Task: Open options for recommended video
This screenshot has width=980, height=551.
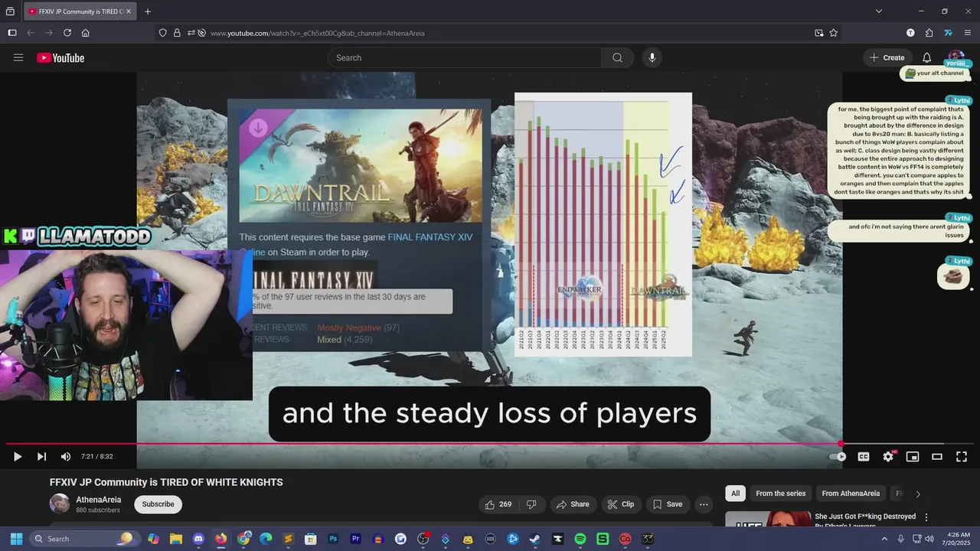Action: tap(926, 517)
